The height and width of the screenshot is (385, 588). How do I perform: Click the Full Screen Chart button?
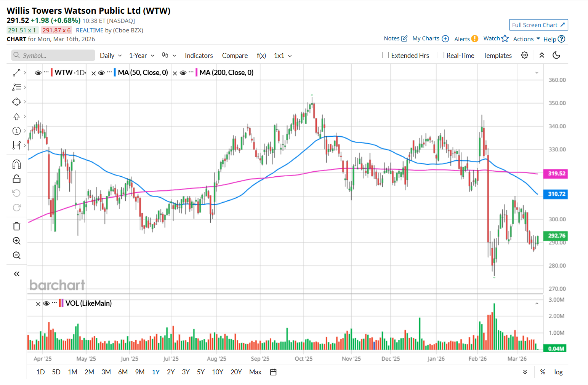click(x=538, y=25)
